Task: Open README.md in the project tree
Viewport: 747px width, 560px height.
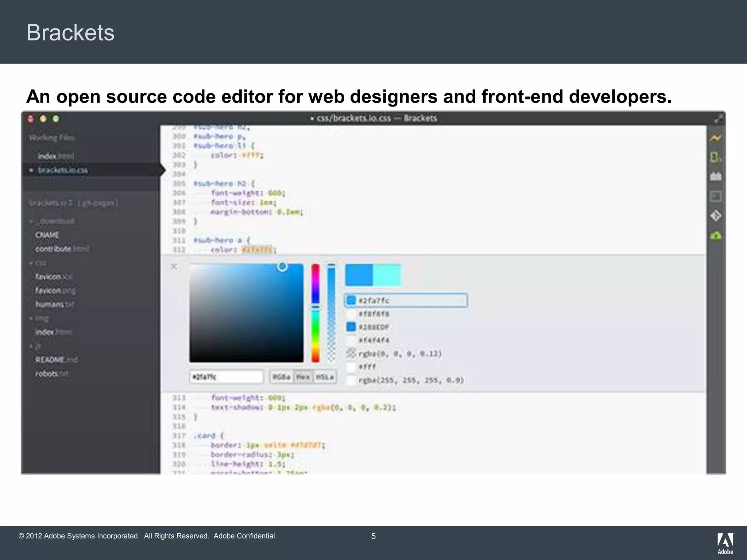Action: (56, 360)
